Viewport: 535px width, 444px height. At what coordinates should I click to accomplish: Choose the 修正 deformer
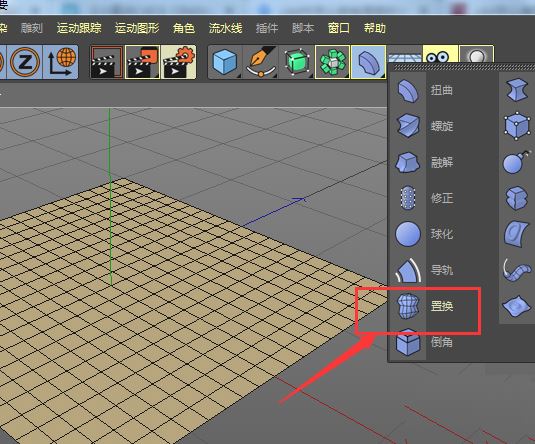pyautogui.click(x=443, y=198)
